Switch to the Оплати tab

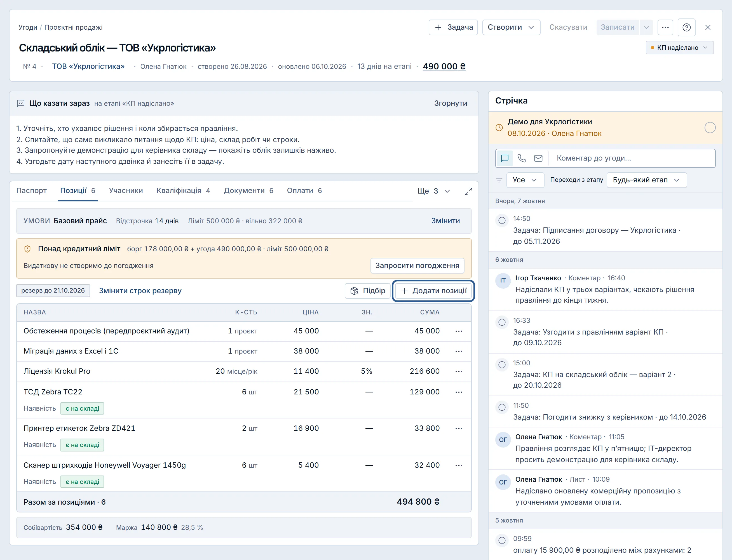pyautogui.click(x=304, y=191)
